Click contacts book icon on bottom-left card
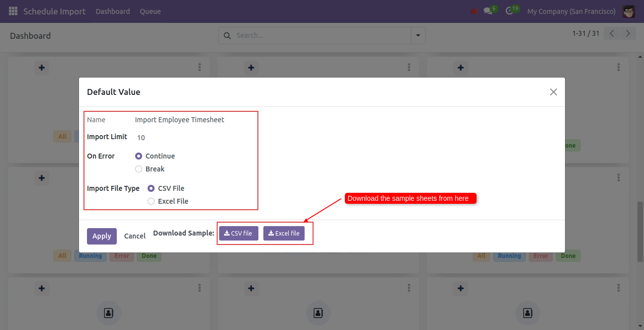The image size is (644, 330). point(108,313)
